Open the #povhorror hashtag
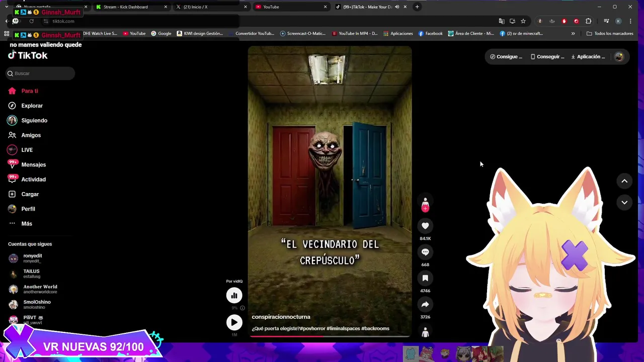The height and width of the screenshot is (362, 644). pos(312,328)
